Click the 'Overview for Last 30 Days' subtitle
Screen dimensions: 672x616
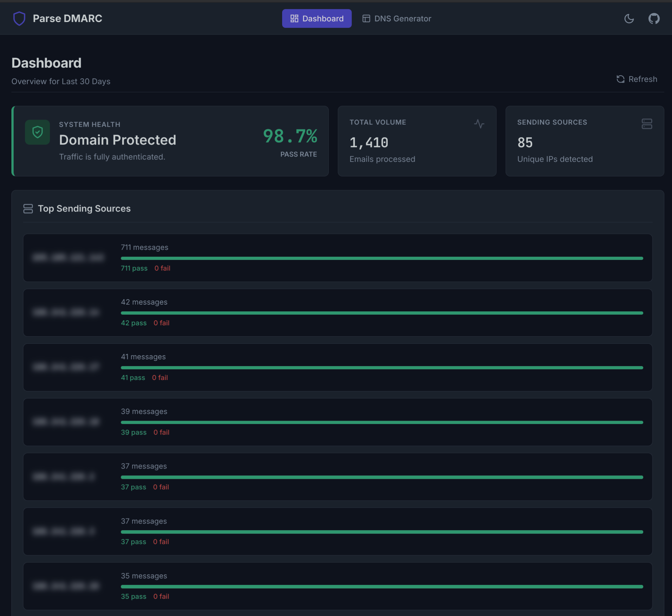[61, 81]
